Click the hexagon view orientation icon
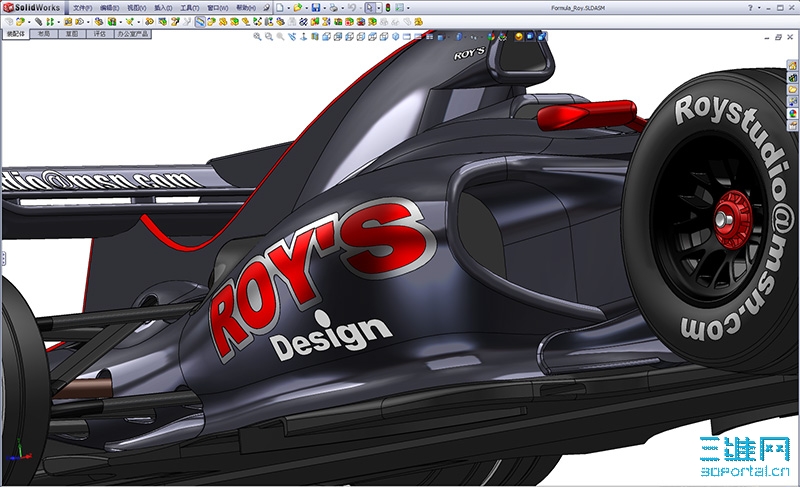 pos(395,36)
